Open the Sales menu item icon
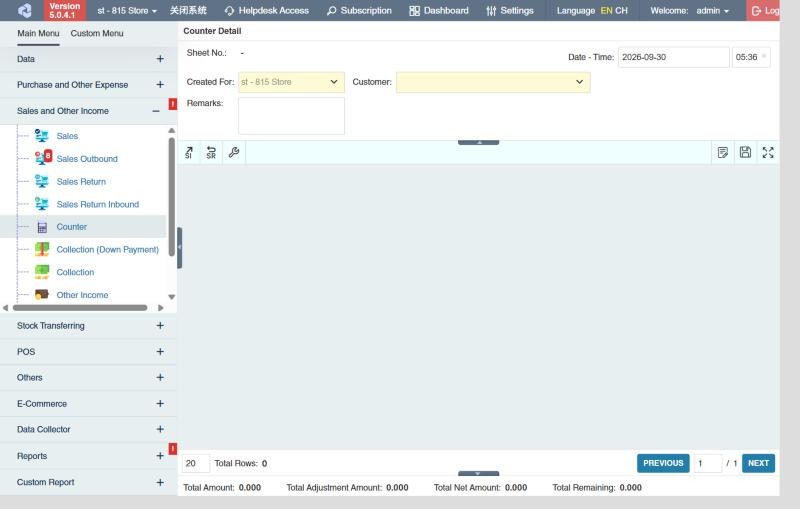This screenshot has height=509, width=800. click(x=42, y=136)
